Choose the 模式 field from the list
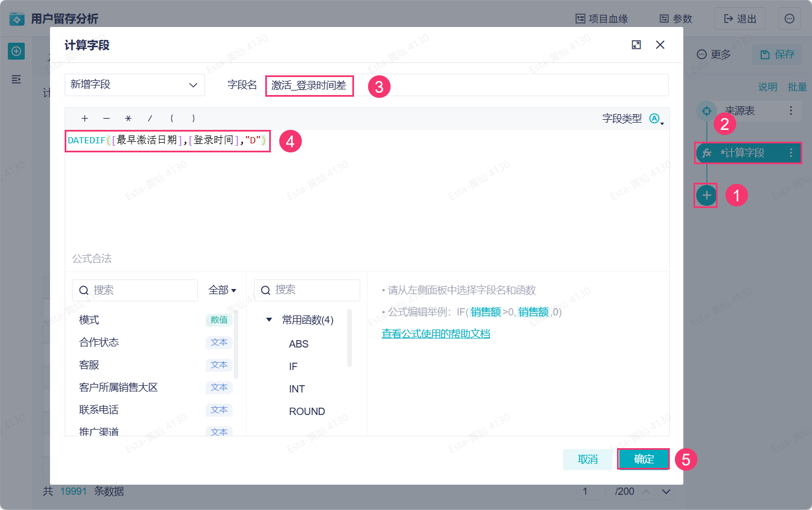 point(89,320)
